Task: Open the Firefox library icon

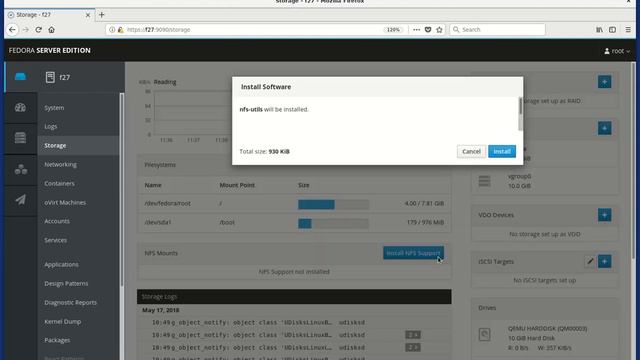Action: [x=599, y=29]
